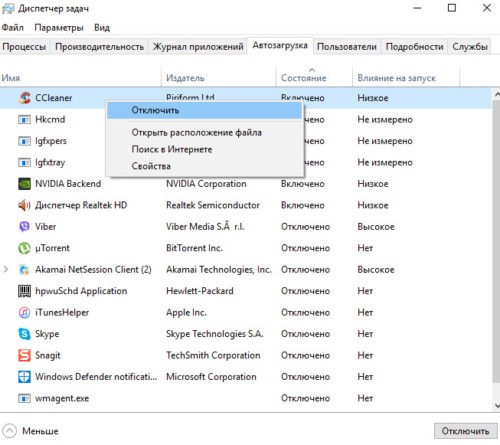
Task: Click the Apple Inc. publisher cell
Action: [x=186, y=313]
